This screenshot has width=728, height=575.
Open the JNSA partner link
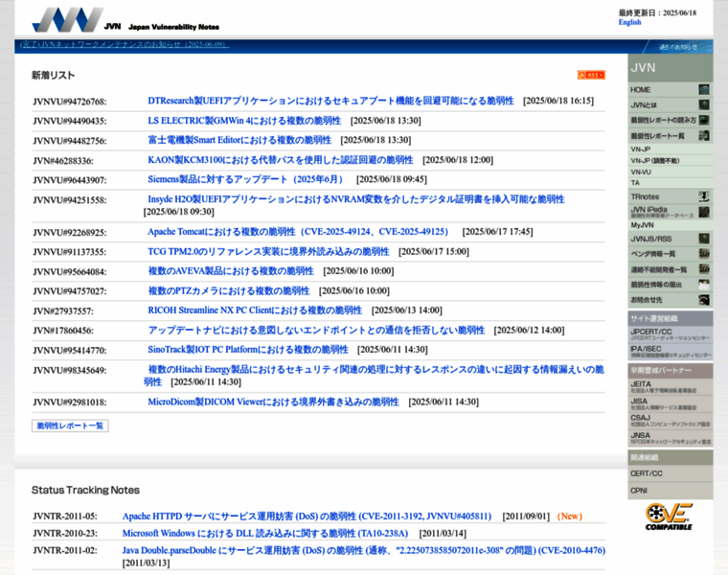(670, 438)
